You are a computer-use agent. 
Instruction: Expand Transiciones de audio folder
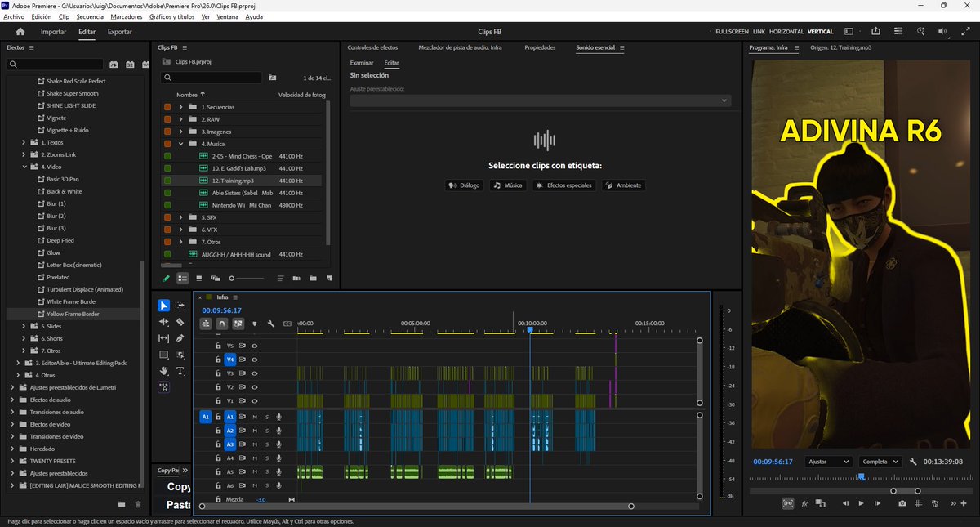pos(13,412)
